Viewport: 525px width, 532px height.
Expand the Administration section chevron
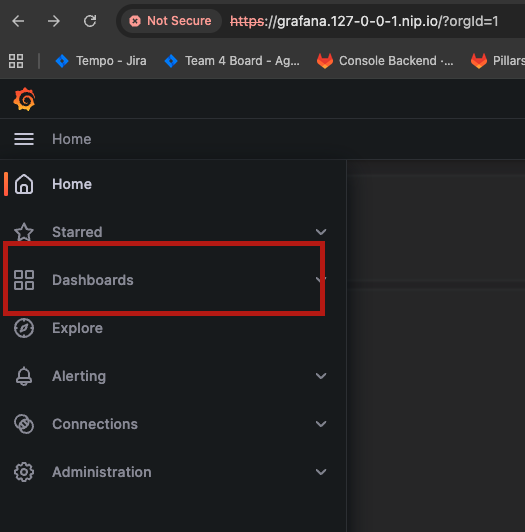pos(321,472)
